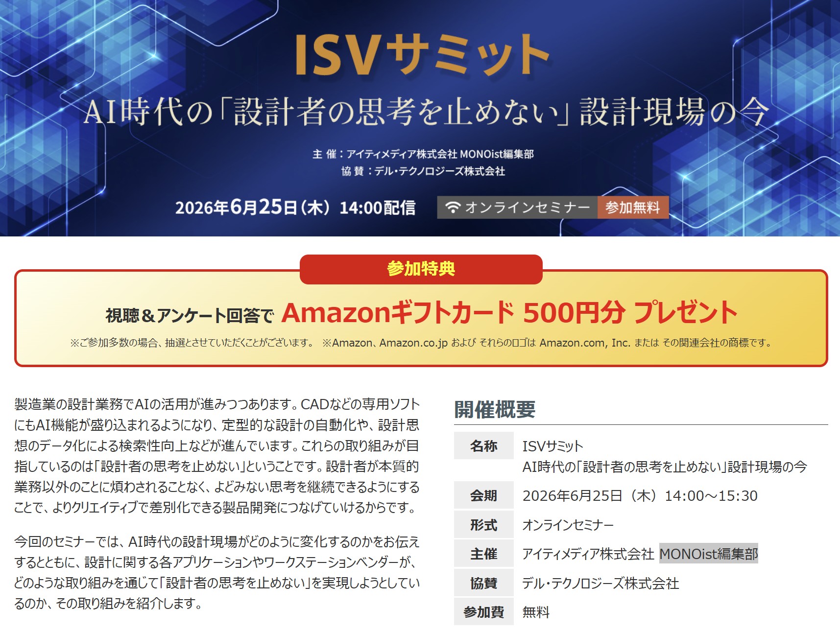This screenshot has width=840, height=631.
Task: Click the ISVサミット value in overview table
Action: 552,446
